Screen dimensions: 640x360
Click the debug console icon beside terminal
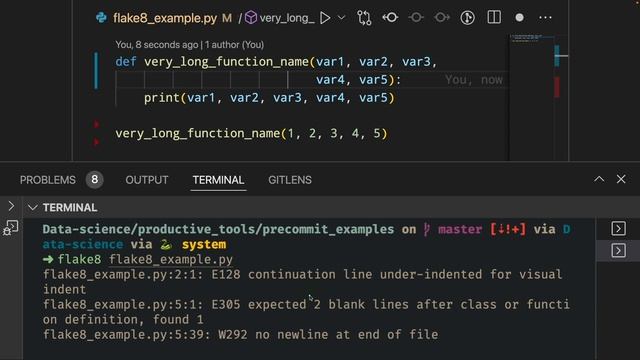click(11, 228)
